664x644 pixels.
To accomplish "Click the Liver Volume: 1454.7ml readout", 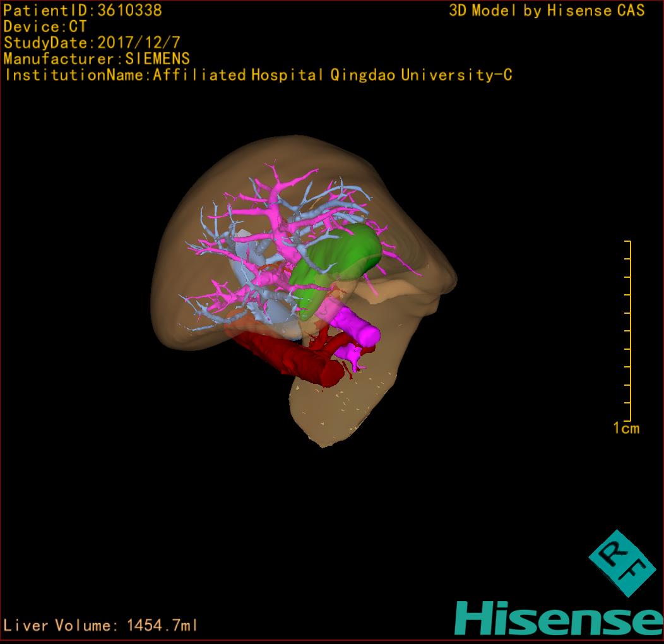I will tap(101, 626).
